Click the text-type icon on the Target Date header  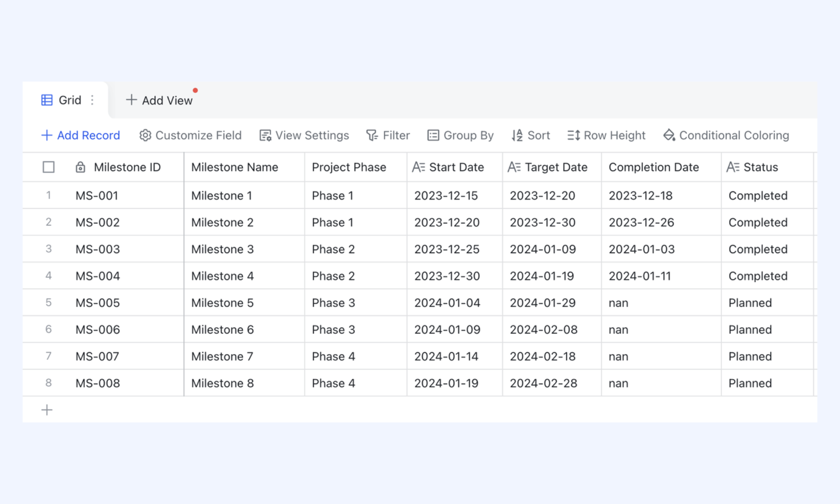tap(514, 167)
